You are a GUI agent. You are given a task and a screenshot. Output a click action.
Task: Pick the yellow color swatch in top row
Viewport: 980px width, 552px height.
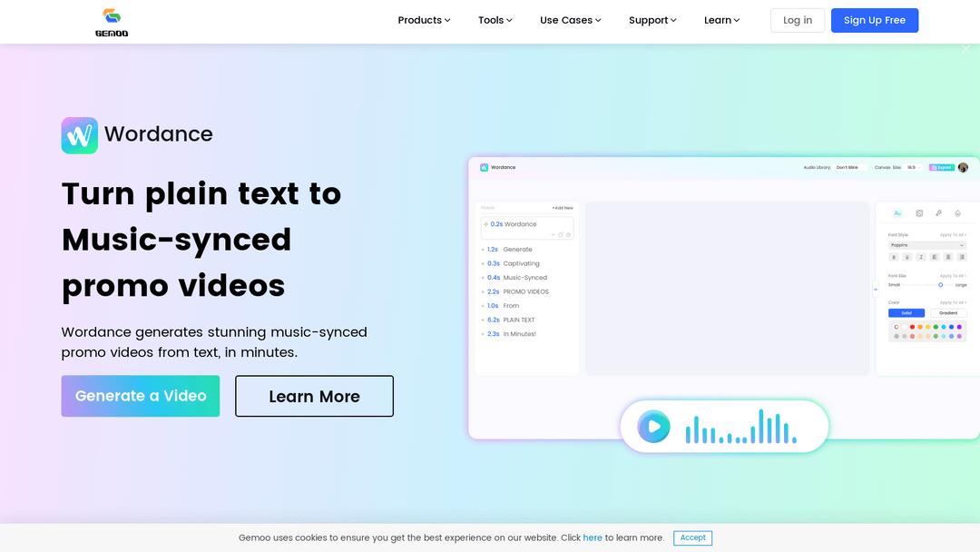click(928, 327)
